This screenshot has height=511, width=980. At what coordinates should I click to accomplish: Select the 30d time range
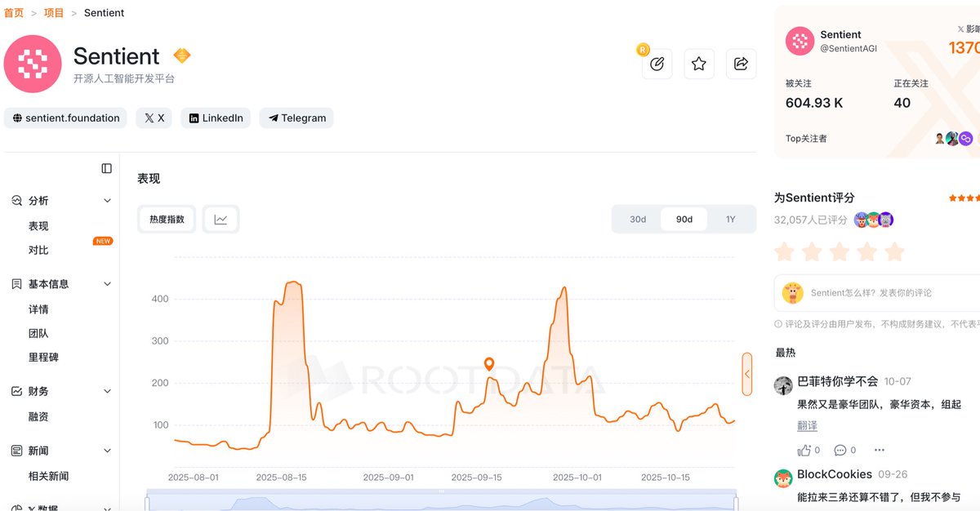tap(638, 220)
